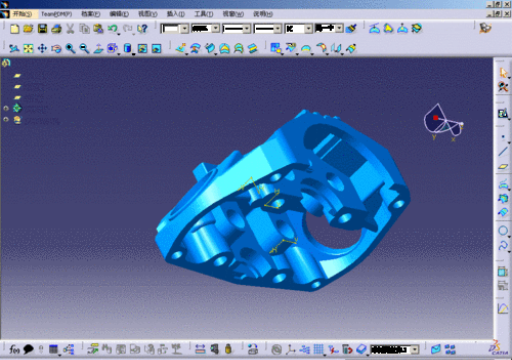512x360 pixels.
Task: Click the Print icon
Action: click(x=56, y=29)
